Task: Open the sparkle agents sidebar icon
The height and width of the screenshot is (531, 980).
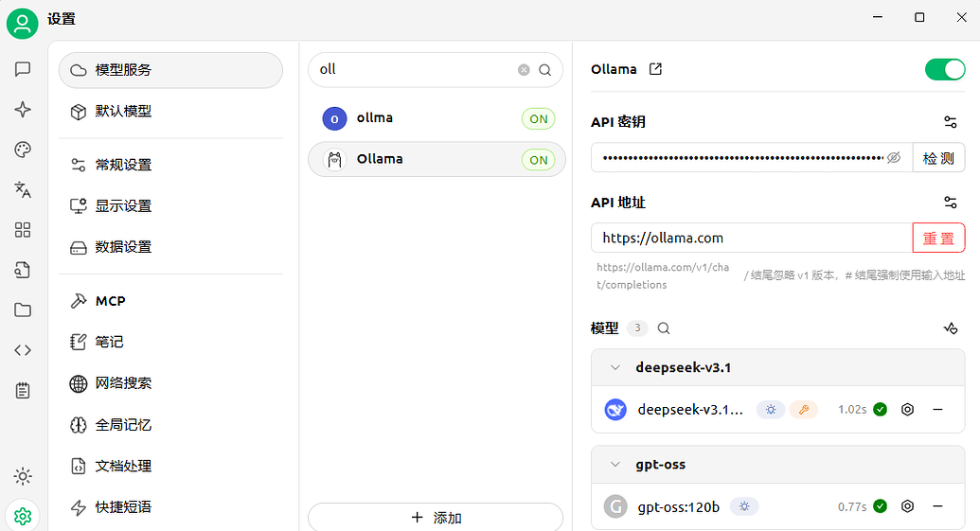Action: (23, 110)
